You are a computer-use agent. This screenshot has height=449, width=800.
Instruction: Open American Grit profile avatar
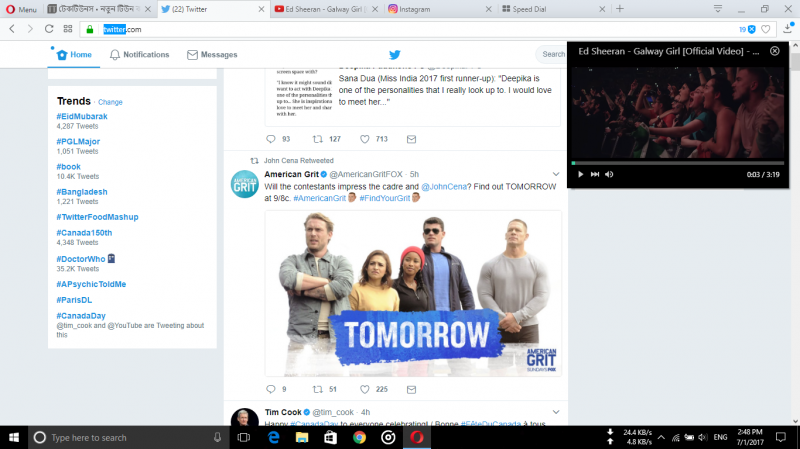pos(245,184)
